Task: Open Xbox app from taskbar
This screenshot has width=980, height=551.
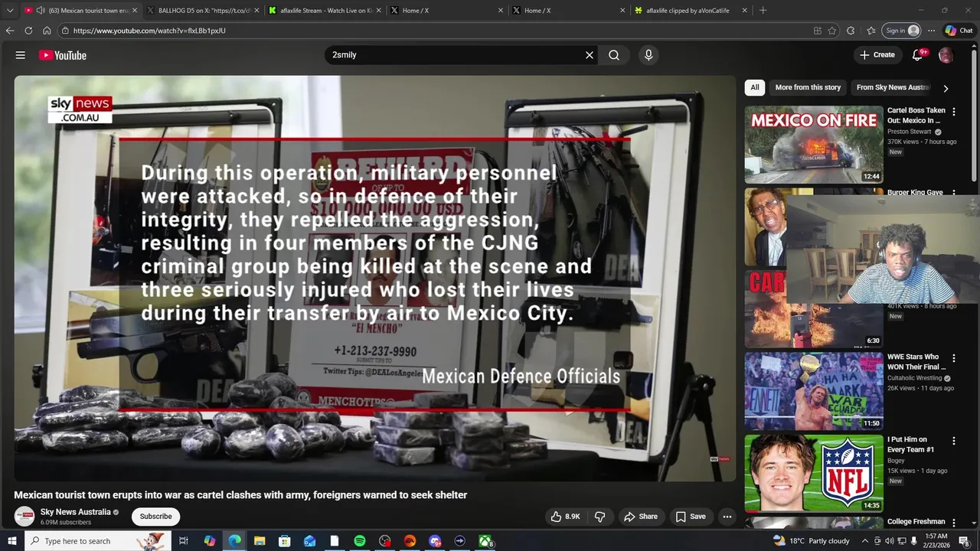Action: (485, 541)
